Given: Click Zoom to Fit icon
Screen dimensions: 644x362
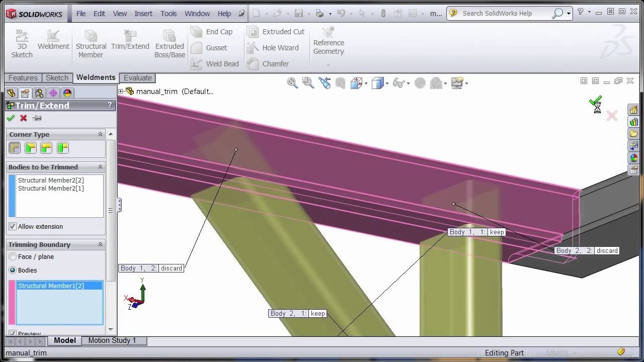Looking at the screenshot, I should tap(292, 83).
